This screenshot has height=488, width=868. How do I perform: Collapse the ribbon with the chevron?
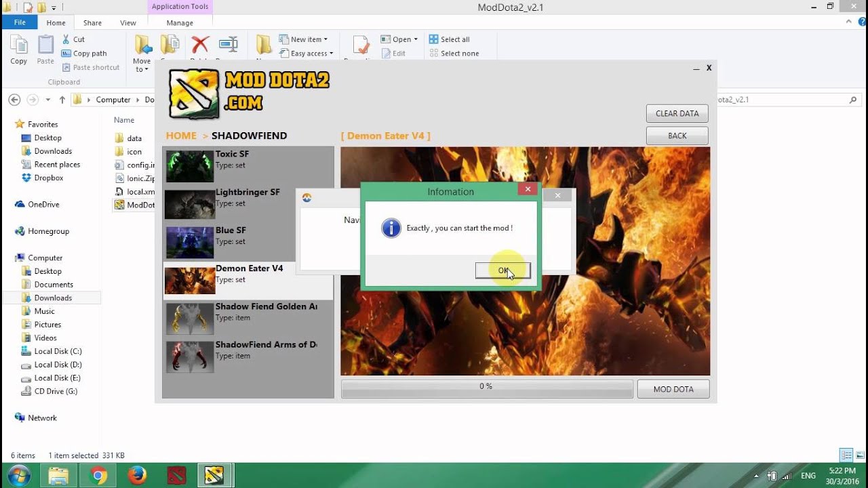click(849, 22)
